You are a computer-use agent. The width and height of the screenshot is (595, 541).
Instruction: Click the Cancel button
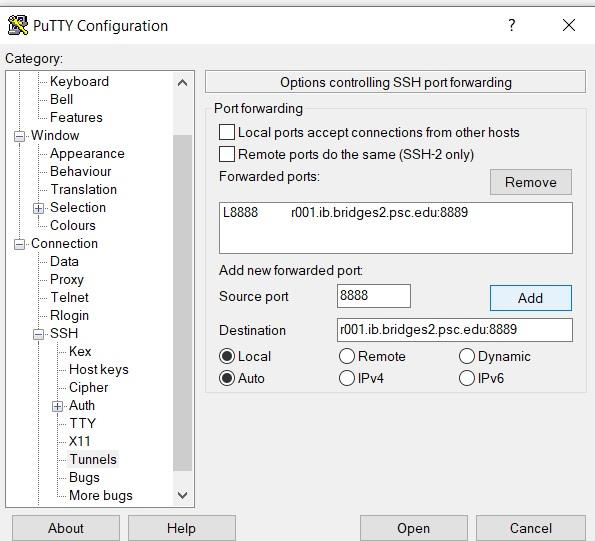530,528
